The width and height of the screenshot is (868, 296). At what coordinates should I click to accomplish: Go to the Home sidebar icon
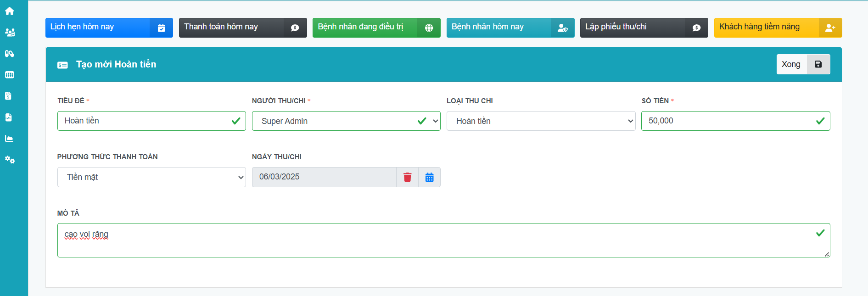pos(9,11)
